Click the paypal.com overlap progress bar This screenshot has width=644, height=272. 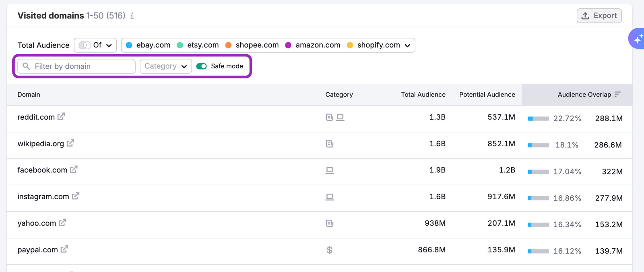pyautogui.click(x=539, y=251)
